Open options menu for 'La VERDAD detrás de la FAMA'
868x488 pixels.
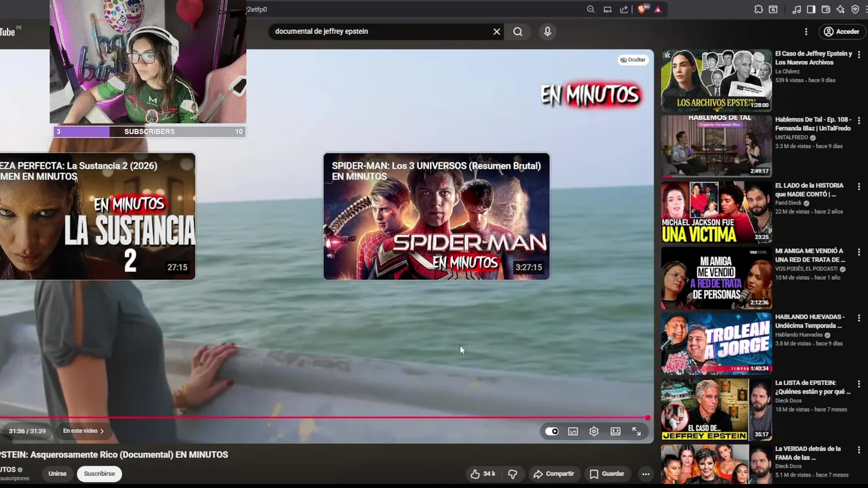pos(859,449)
